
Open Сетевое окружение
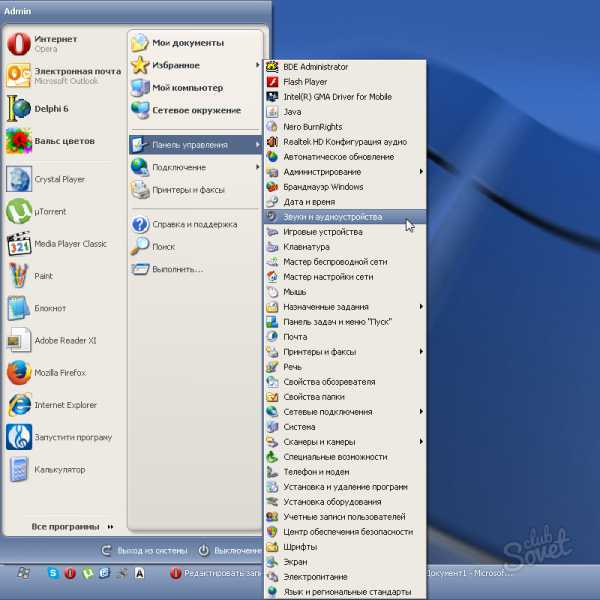(196, 110)
